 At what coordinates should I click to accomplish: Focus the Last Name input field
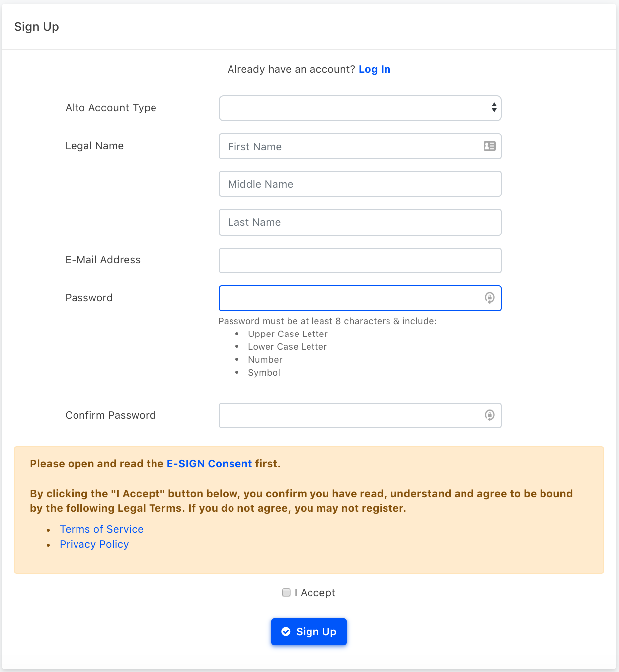pos(360,222)
